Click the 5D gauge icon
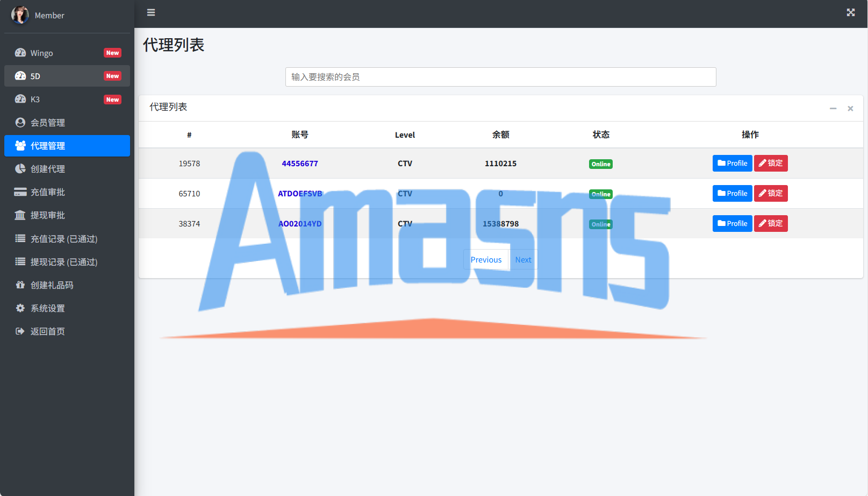Image resolution: width=868 pixels, height=496 pixels. coord(20,76)
